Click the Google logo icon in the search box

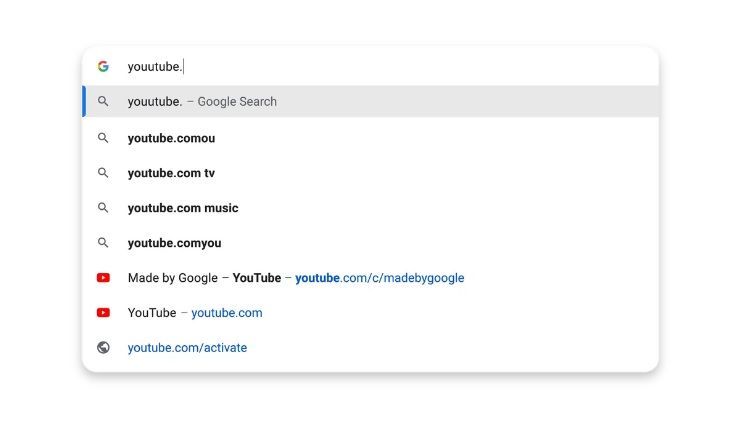[x=103, y=66]
